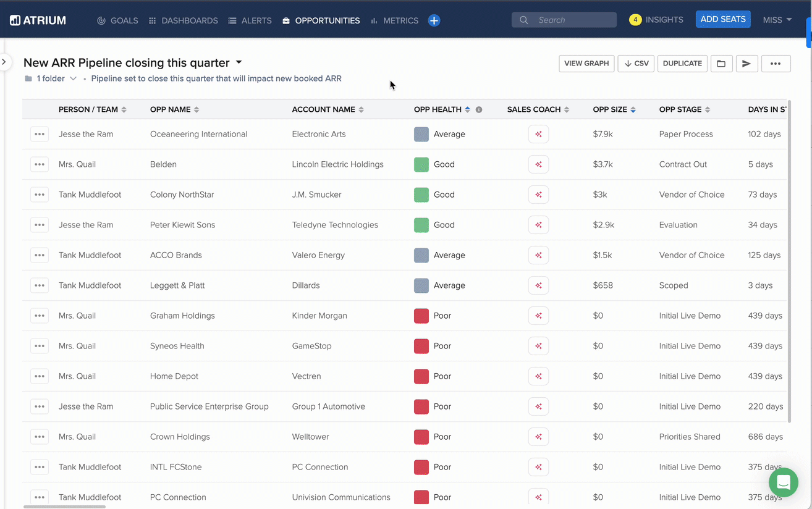The height and width of the screenshot is (509, 812).
Task: Open sales coach icon for Leggett & Platt
Action: pyautogui.click(x=538, y=285)
